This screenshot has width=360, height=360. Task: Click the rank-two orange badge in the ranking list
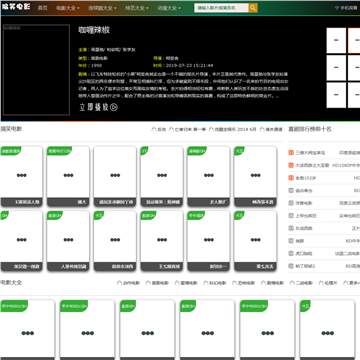point(291,165)
